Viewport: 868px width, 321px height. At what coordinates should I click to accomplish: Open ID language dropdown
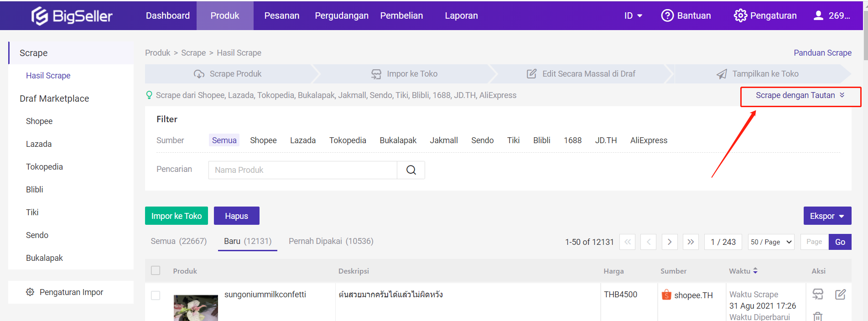(x=633, y=16)
